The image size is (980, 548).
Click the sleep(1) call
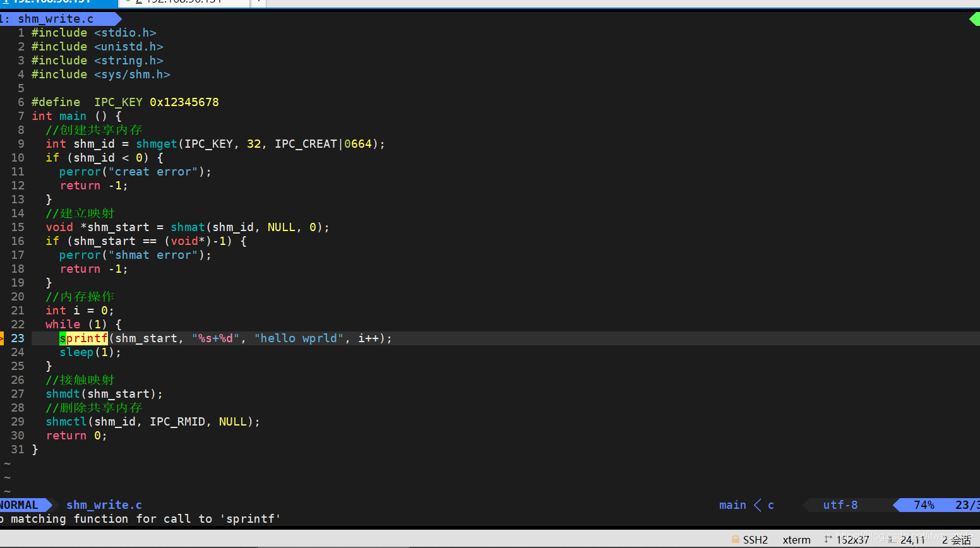87,352
